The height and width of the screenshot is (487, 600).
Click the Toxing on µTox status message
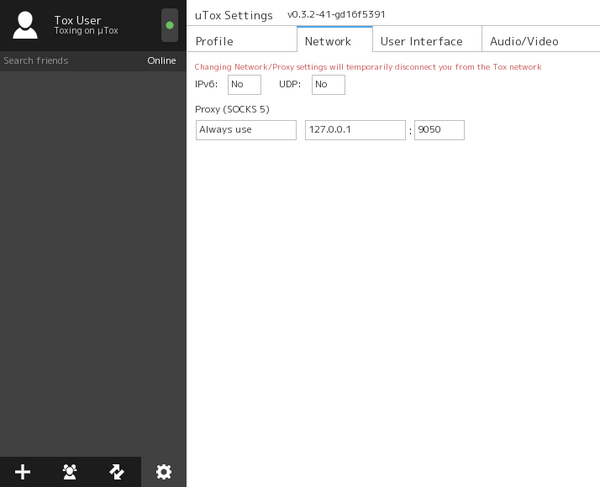[x=86, y=31]
